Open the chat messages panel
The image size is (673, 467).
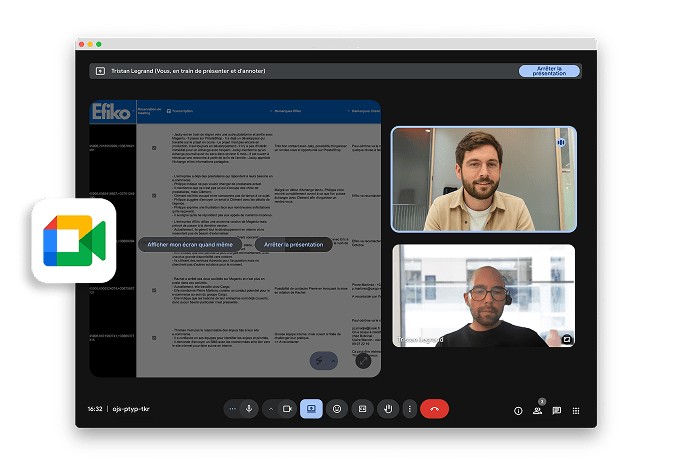(x=556, y=410)
